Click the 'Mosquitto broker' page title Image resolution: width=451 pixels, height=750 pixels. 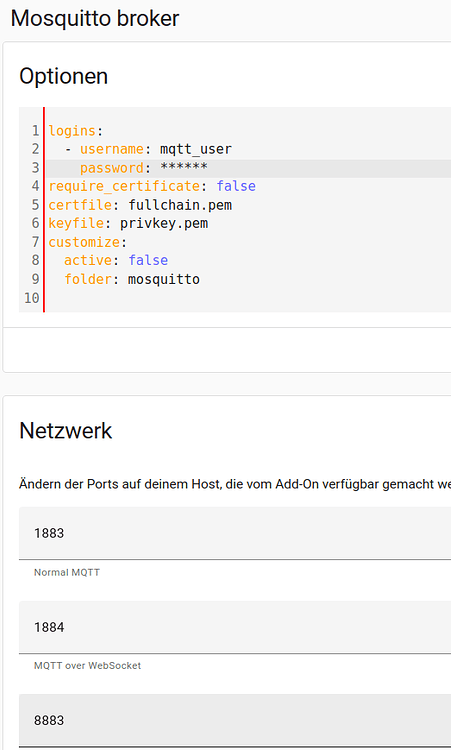click(95, 18)
